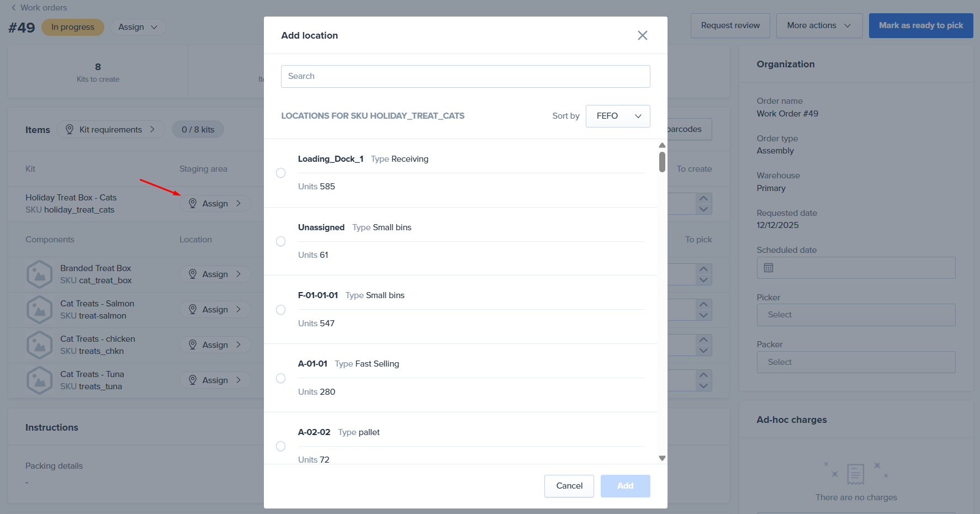Click Mark as ready to pick
980x514 pixels.
click(920, 25)
